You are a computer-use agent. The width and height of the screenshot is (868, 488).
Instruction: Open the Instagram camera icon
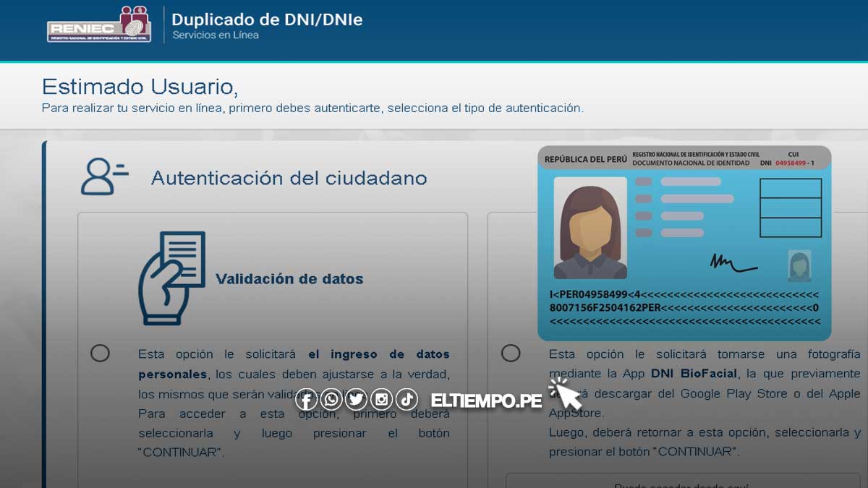381,400
